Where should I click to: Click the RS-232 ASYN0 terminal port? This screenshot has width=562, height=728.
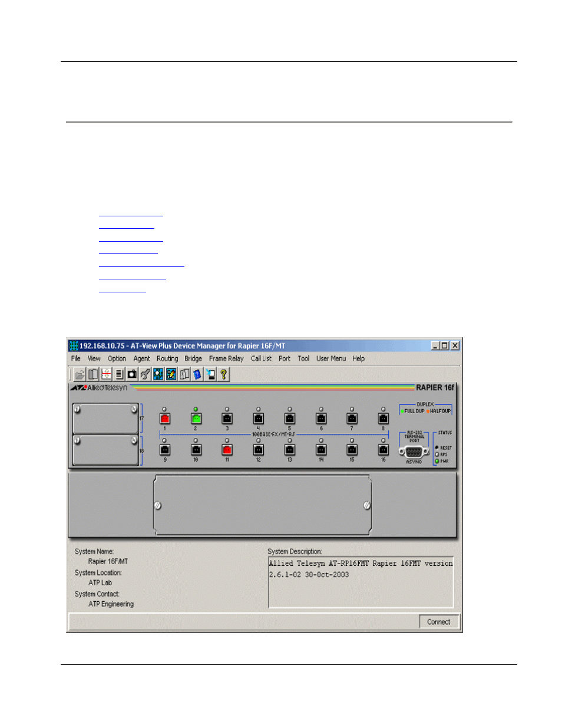click(x=414, y=452)
